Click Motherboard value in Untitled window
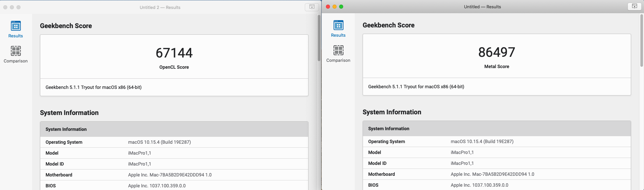The image size is (644, 190). point(492,174)
